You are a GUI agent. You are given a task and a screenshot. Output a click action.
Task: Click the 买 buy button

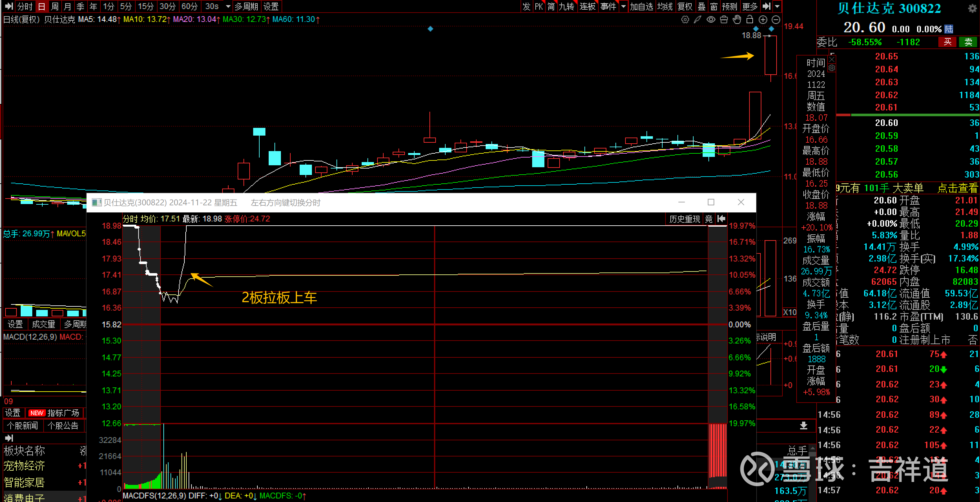pos(948,42)
